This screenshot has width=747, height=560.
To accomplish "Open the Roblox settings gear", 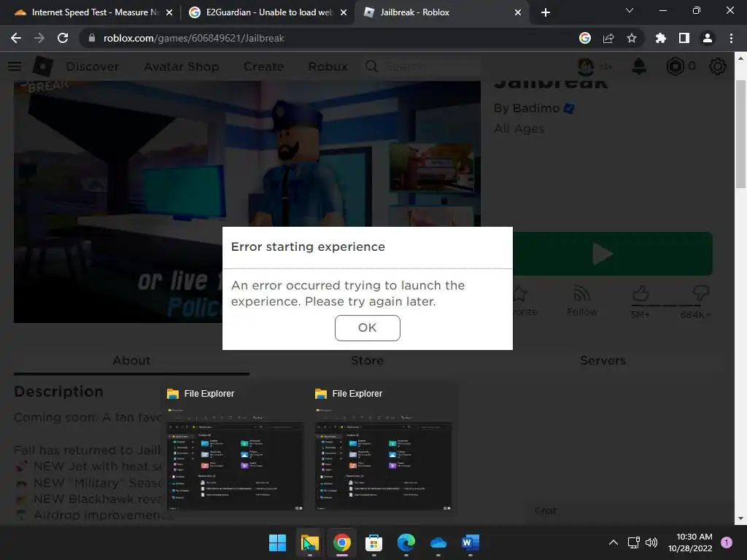I will pyautogui.click(x=718, y=66).
